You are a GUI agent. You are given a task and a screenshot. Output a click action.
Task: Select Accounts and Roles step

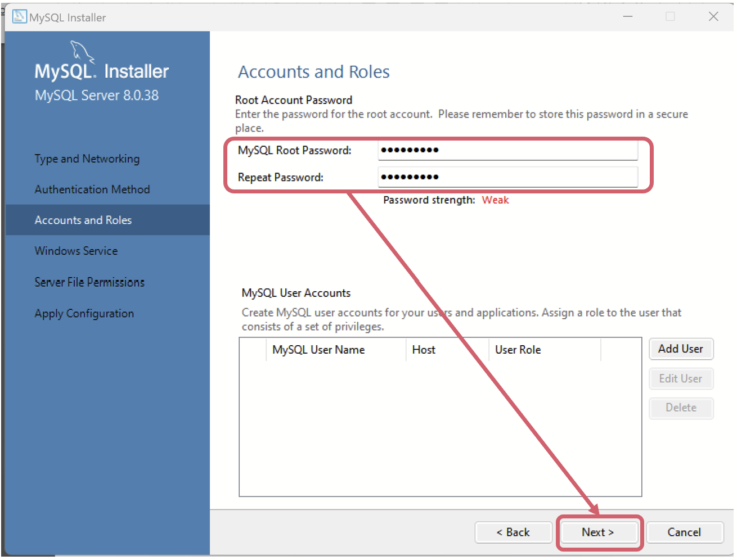point(107,220)
